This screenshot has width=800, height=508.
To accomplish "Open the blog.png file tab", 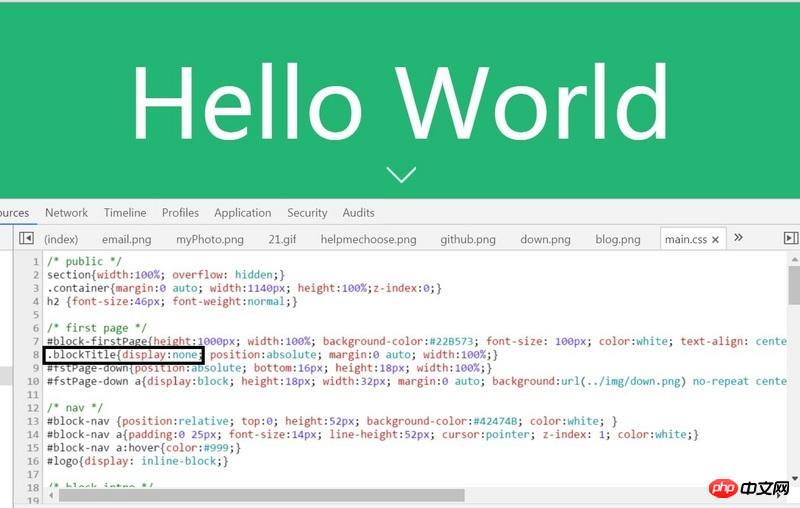I will pyautogui.click(x=618, y=239).
